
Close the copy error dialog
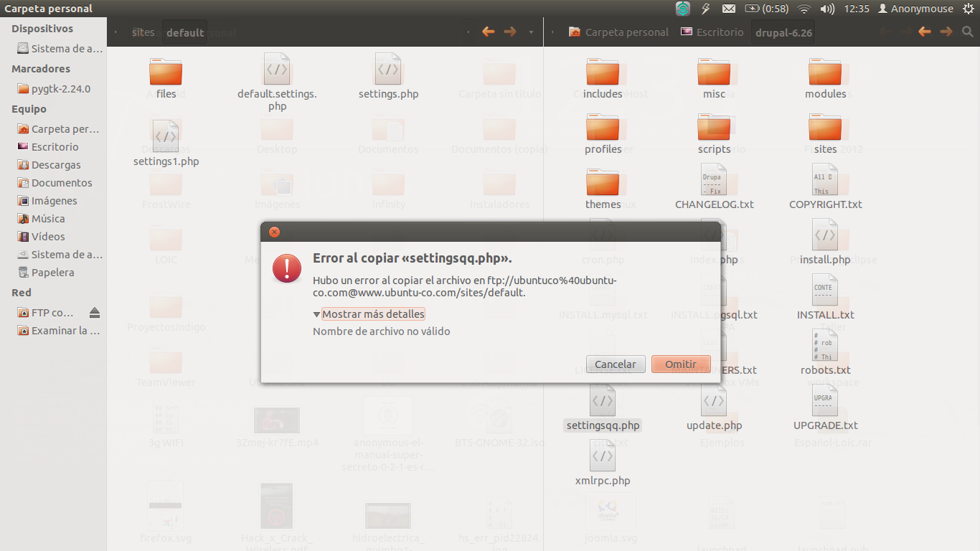pyautogui.click(x=274, y=232)
